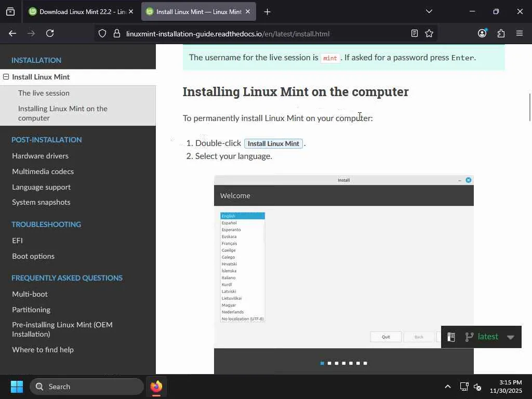This screenshot has height=399, width=532.
Task: Click the FREQUENTLY ASKED QUESTIONS heading
Action: pyautogui.click(x=67, y=278)
